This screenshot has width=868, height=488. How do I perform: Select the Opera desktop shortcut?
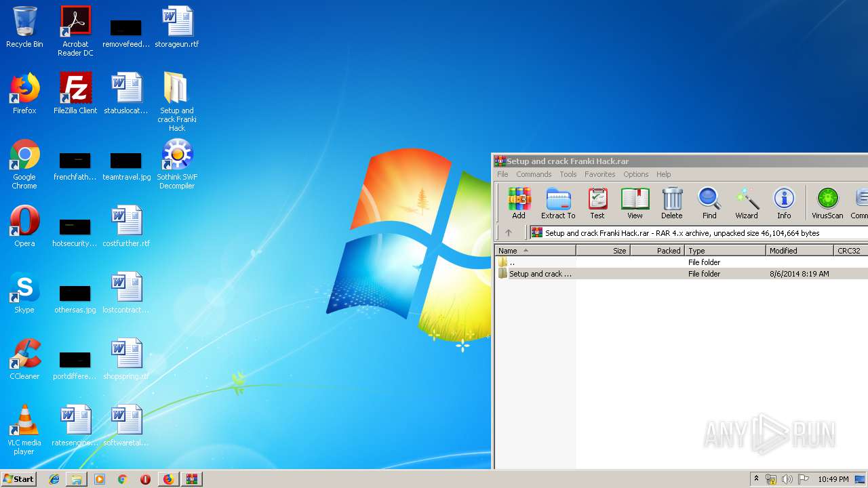pos(24,226)
